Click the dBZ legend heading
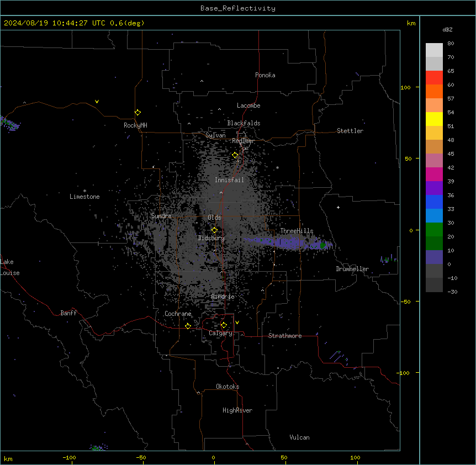 pyautogui.click(x=447, y=29)
